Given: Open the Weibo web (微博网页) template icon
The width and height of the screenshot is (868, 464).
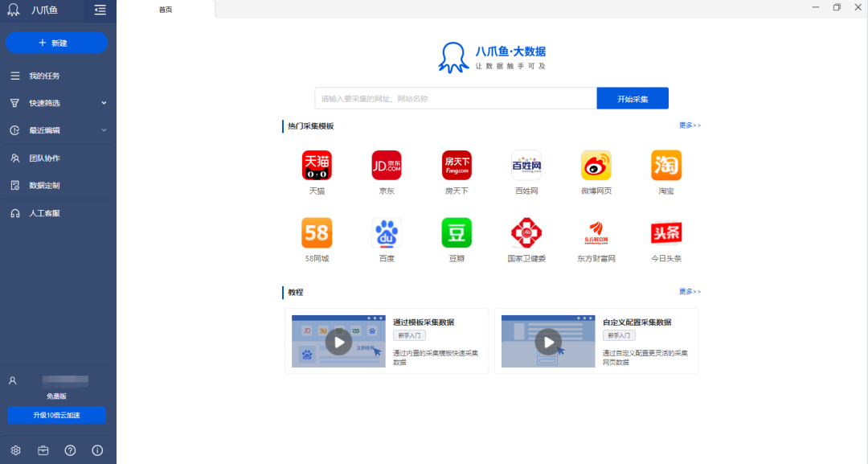Looking at the screenshot, I should (596, 165).
